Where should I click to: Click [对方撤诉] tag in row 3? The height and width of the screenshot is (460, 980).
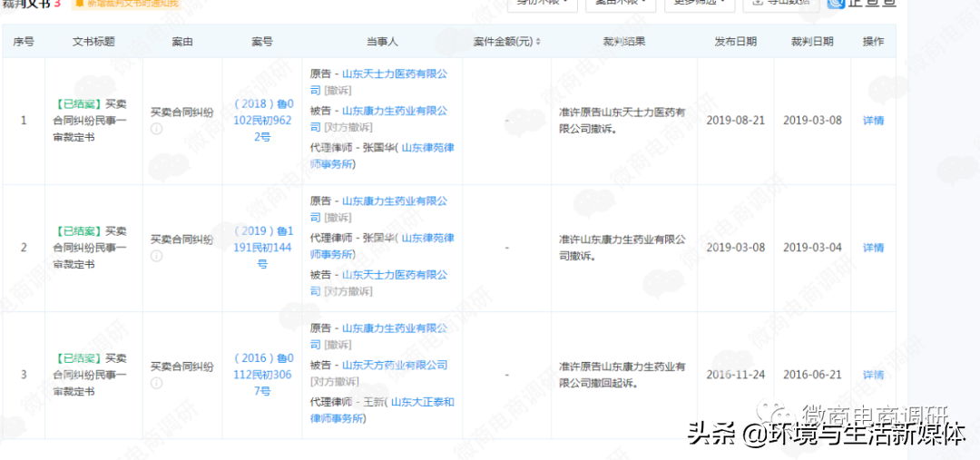pyautogui.click(x=335, y=381)
